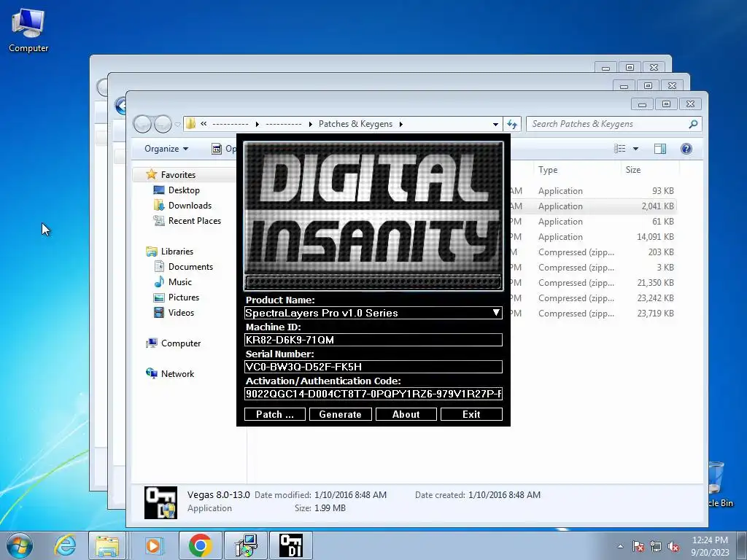Open the change view options dropdown arrow
This screenshot has height=560, width=747.
(635, 149)
